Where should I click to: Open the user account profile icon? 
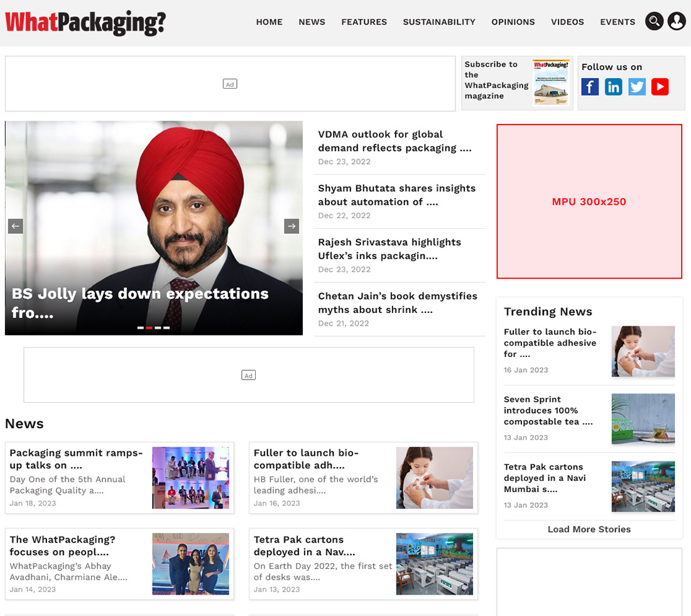tap(677, 21)
